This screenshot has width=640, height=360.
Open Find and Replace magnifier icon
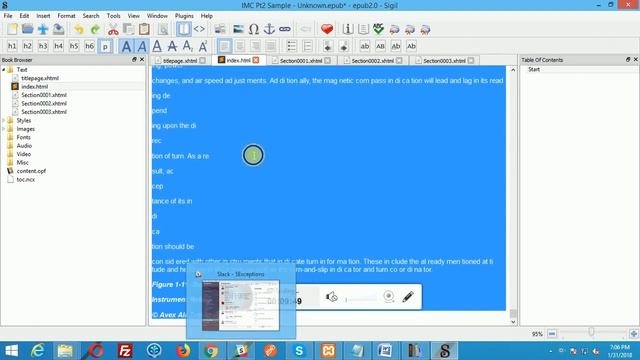click(x=163, y=29)
